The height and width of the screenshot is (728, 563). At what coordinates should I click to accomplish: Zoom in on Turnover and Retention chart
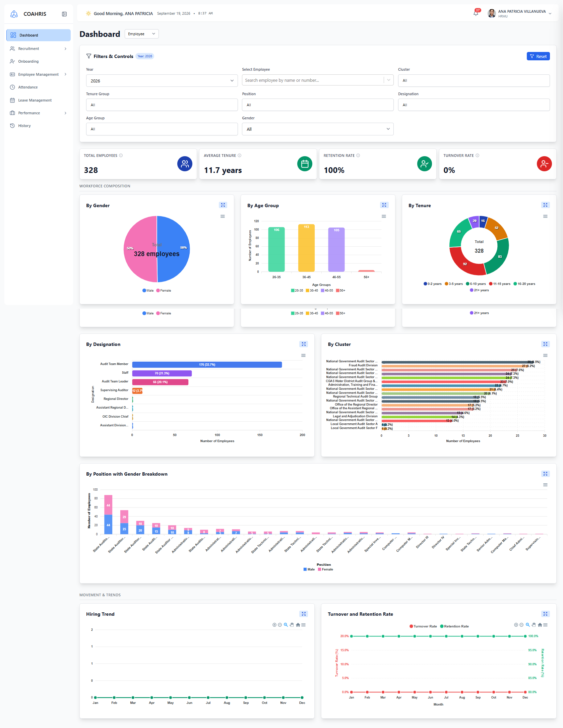click(x=516, y=625)
